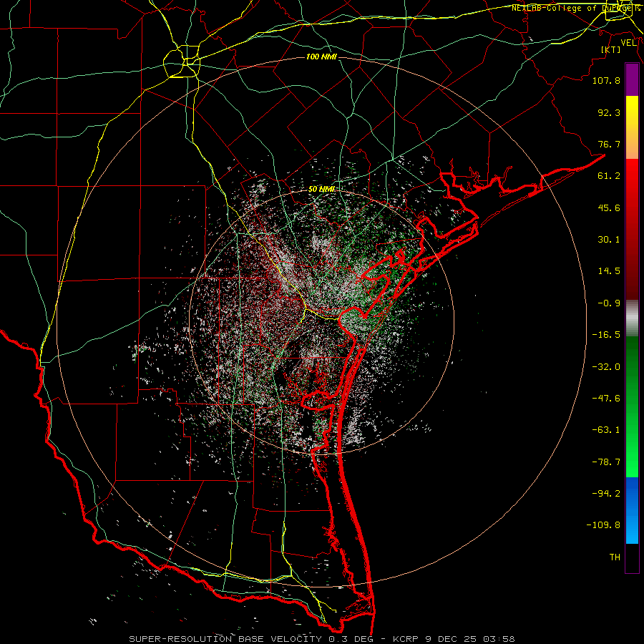
Task: Click the "50 NMI" range ring label
Action: 321,190
